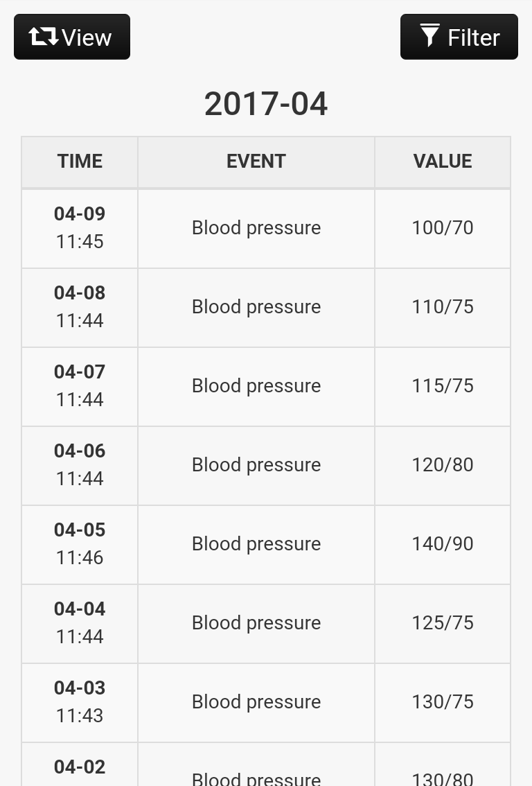This screenshot has height=786, width=532.
Task: Select the 100/70 blood pressure value
Action: click(443, 228)
